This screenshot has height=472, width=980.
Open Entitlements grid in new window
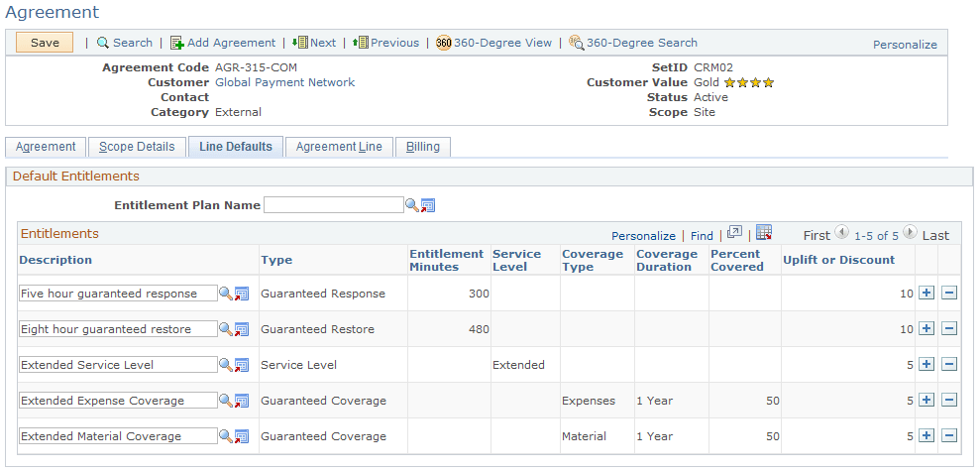[735, 233]
